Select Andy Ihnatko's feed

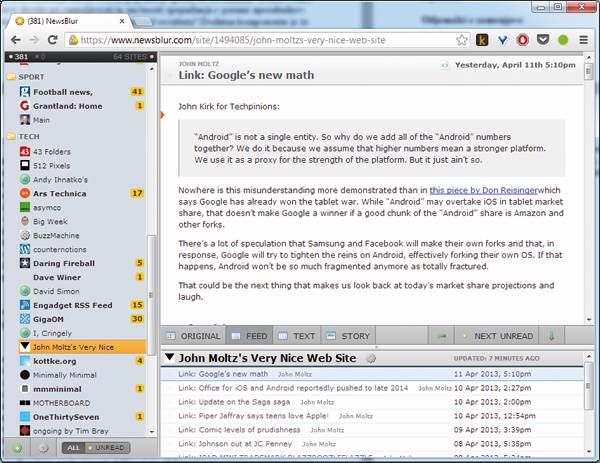point(82,179)
